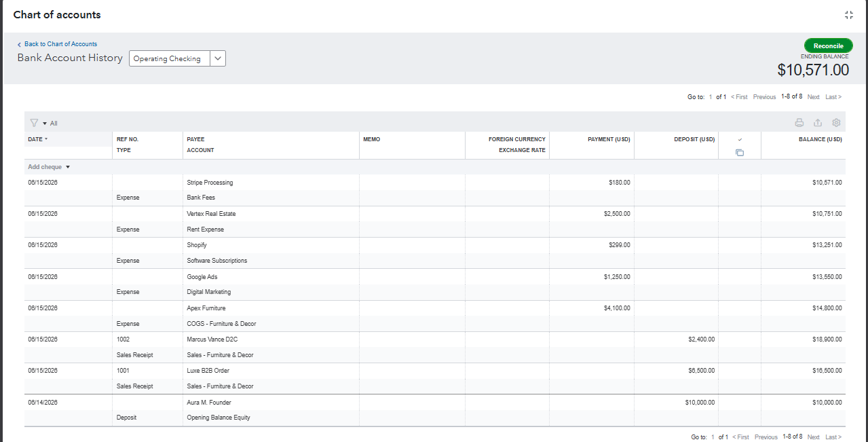Click the Software Subscriptions account cell
The width and height of the screenshot is (868, 442).
point(217,261)
